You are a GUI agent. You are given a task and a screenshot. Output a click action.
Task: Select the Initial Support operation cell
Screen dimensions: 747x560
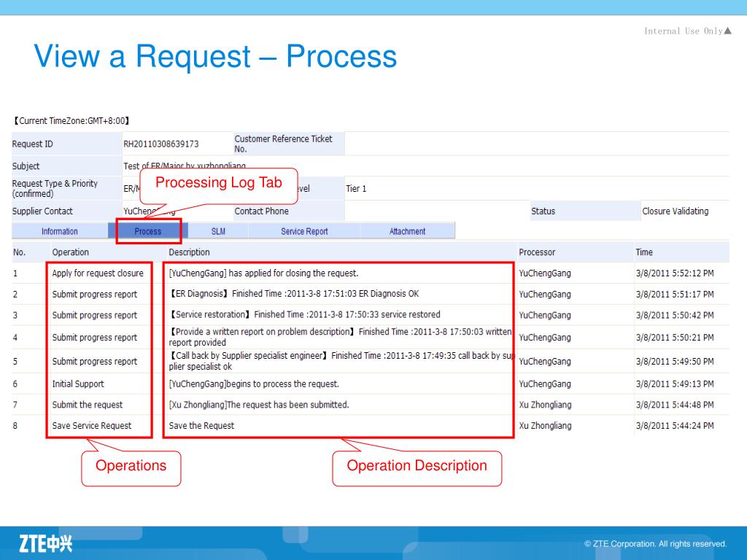77,384
